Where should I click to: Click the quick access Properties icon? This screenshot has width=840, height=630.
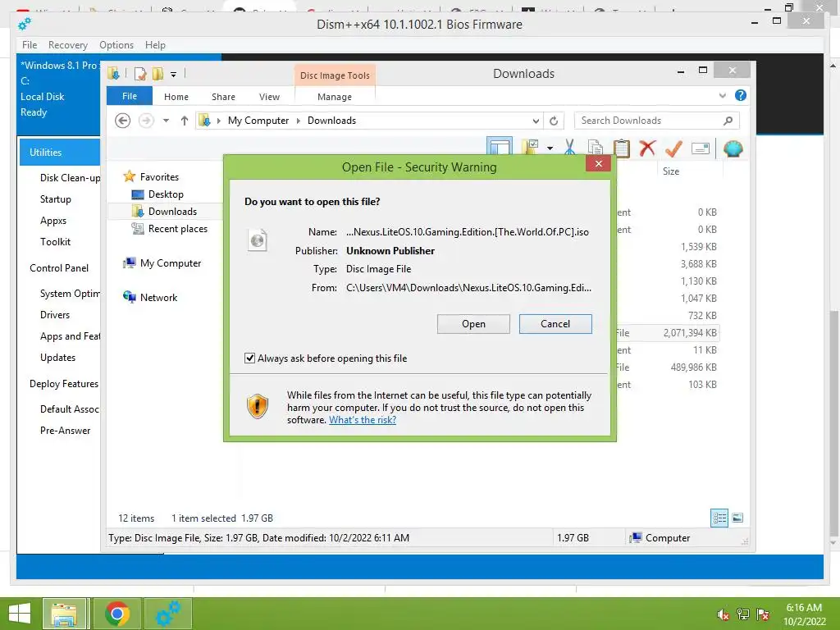coord(140,74)
